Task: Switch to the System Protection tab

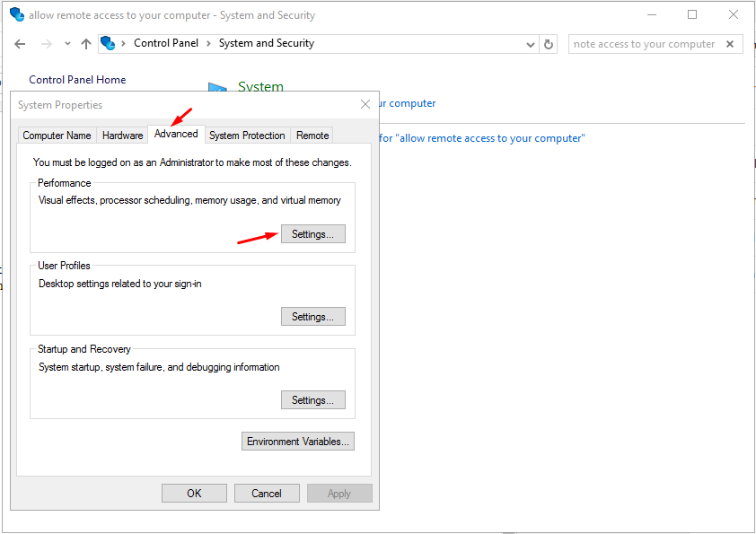Action: 247,135
